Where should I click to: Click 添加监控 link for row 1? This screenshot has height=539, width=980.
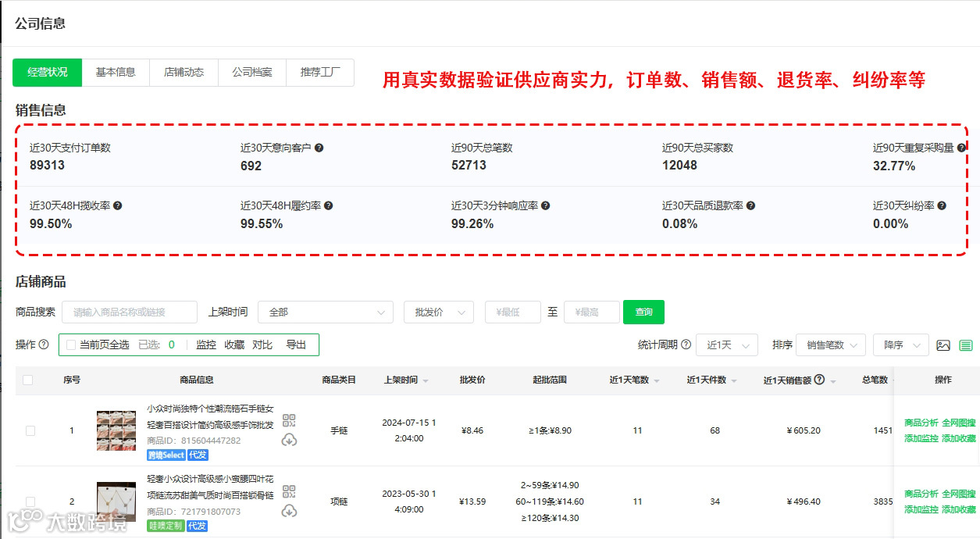pos(921,438)
